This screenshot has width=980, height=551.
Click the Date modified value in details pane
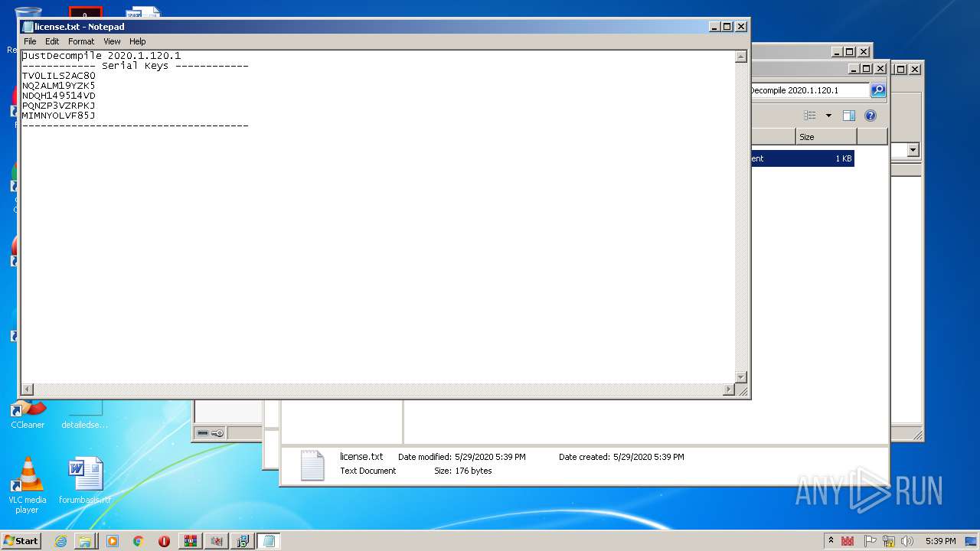[x=490, y=457]
